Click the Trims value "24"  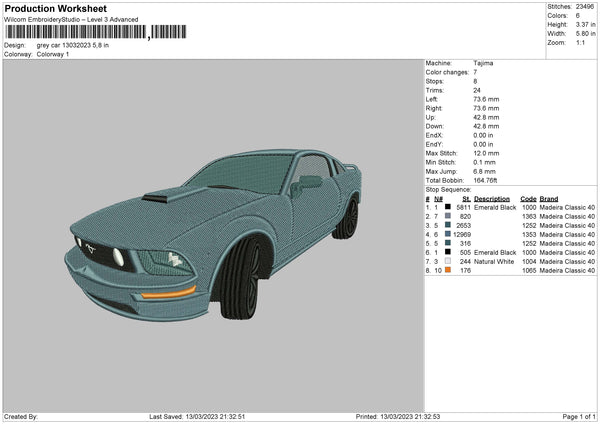coord(477,90)
